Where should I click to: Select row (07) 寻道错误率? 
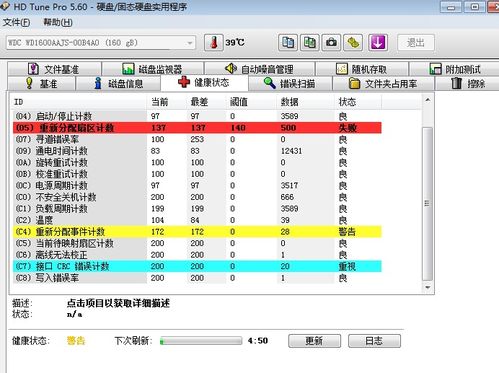pyautogui.click(x=197, y=139)
